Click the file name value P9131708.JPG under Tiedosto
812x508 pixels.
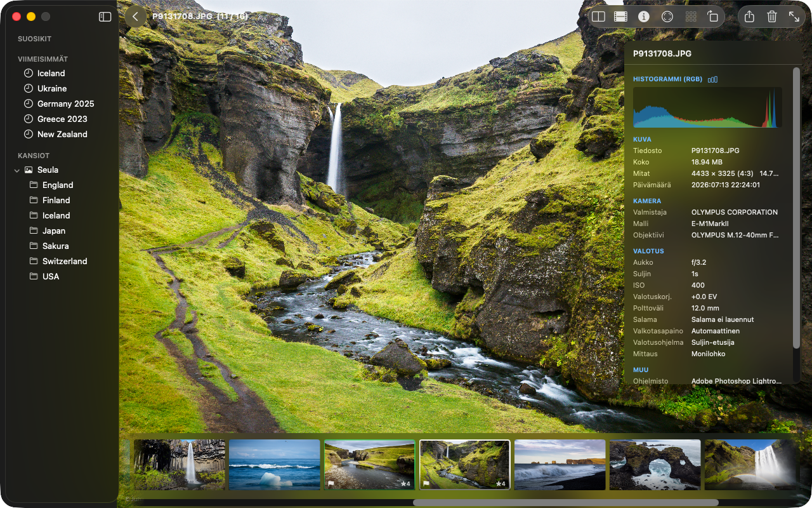point(715,150)
